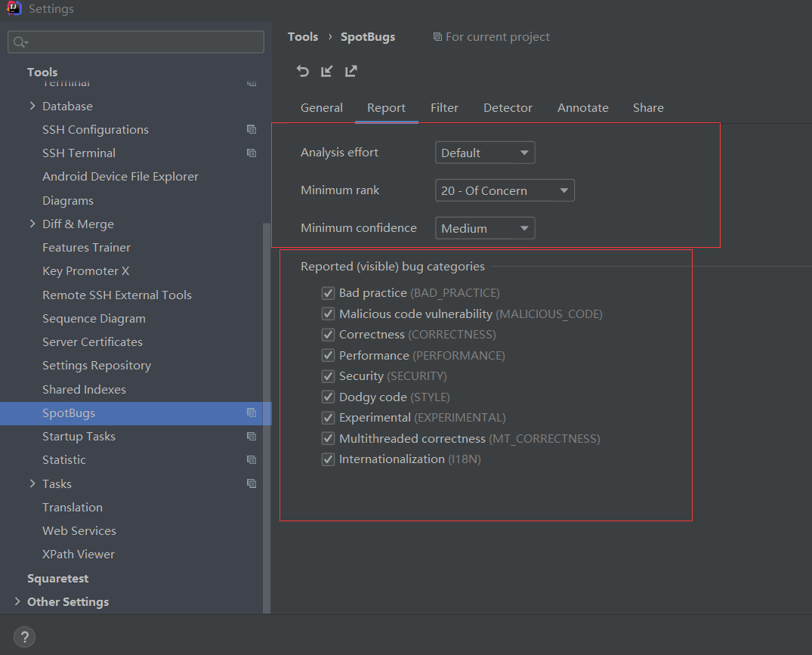Open XPath Viewer settings
The width and height of the screenshot is (812, 655).
click(79, 554)
